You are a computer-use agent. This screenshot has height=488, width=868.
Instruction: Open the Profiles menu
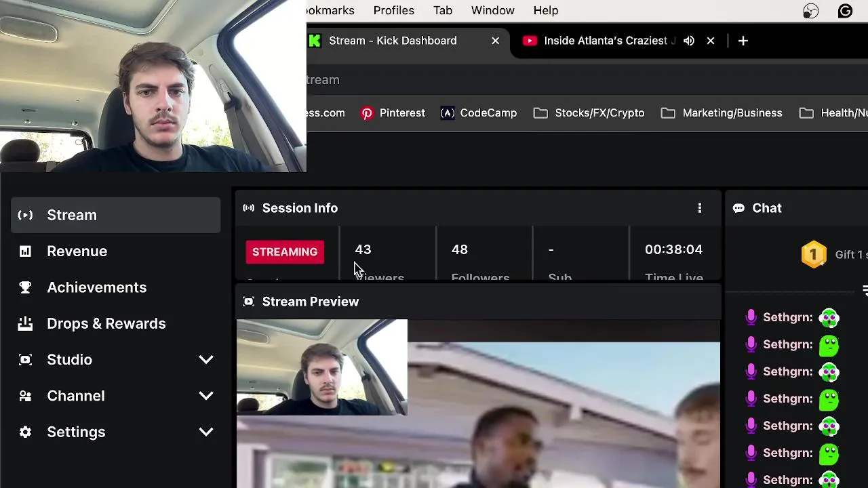click(x=393, y=10)
